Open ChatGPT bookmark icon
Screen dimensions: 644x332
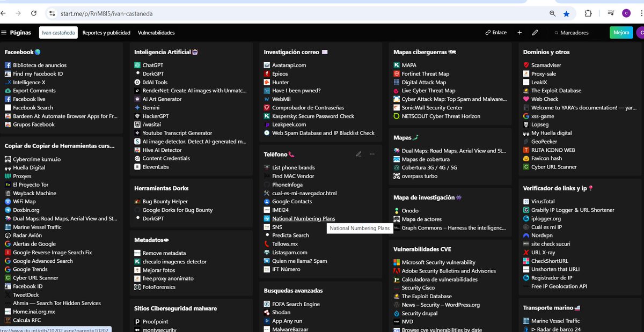pos(138,65)
